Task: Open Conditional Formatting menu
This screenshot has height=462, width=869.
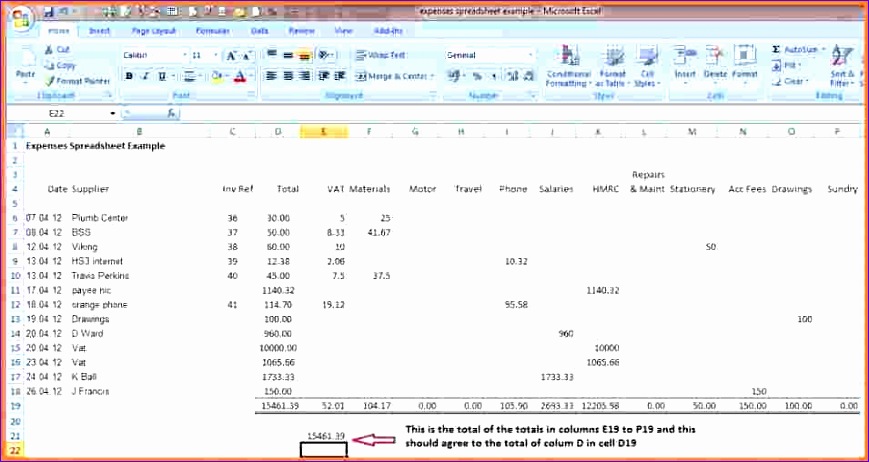Action: click(x=568, y=66)
